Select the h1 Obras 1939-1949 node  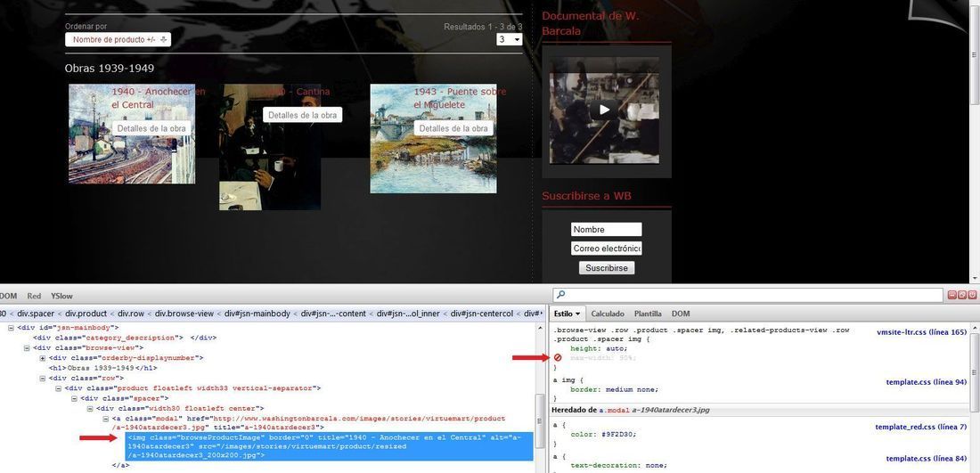(102, 368)
